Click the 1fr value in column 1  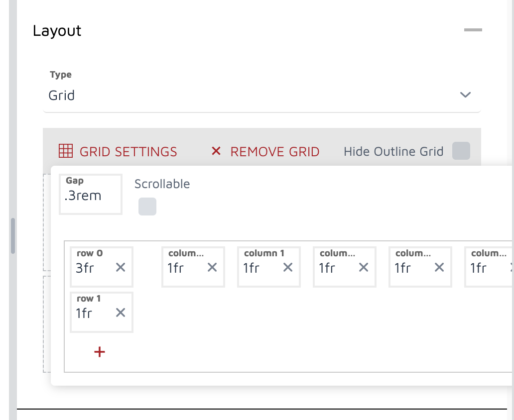(x=253, y=267)
